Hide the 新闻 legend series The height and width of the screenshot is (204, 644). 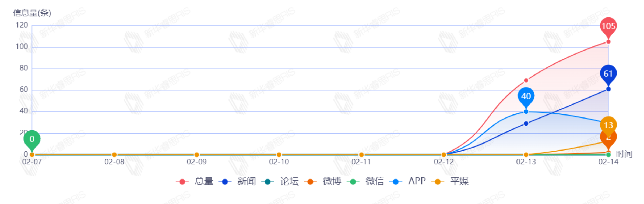click(237, 181)
